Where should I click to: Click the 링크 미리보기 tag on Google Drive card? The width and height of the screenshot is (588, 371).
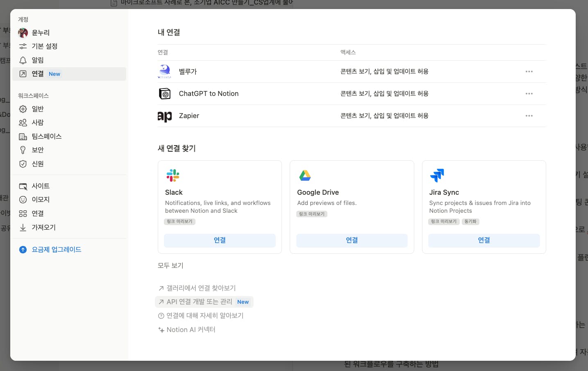(312, 214)
